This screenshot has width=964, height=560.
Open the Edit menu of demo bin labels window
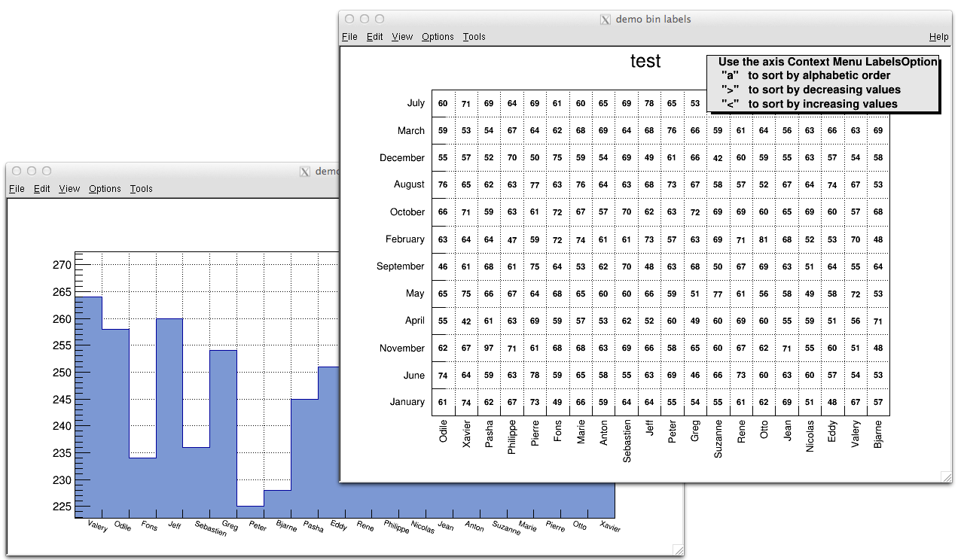coord(374,36)
